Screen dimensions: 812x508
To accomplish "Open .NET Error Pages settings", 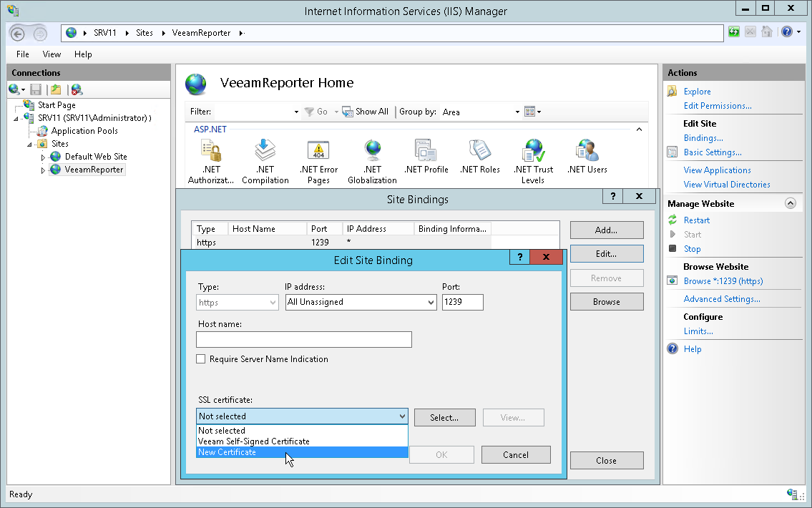I will [318, 154].
